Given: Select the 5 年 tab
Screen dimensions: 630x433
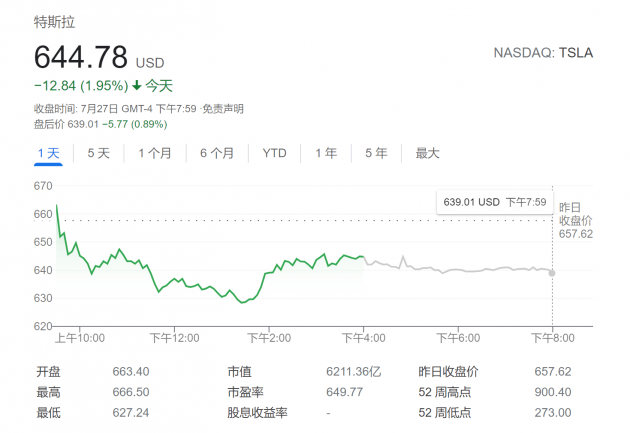Looking at the screenshot, I should pyautogui.click(x=376, y=153).
